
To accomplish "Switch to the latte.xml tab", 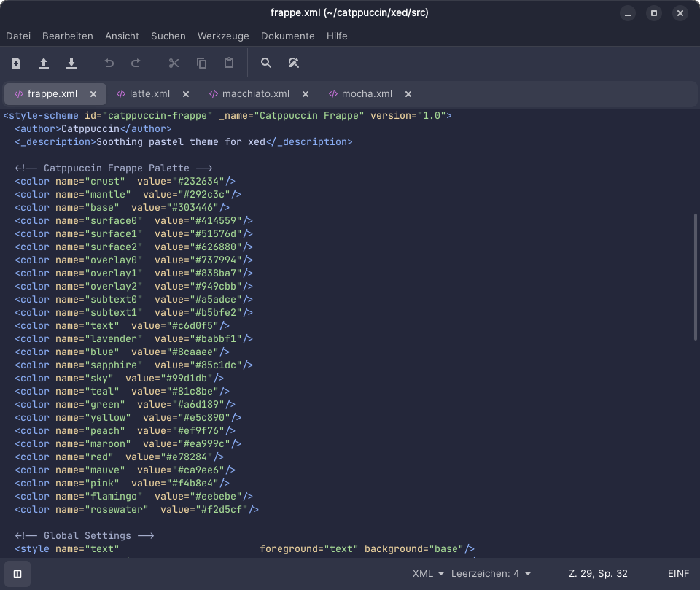I will [x=149, y=94].
